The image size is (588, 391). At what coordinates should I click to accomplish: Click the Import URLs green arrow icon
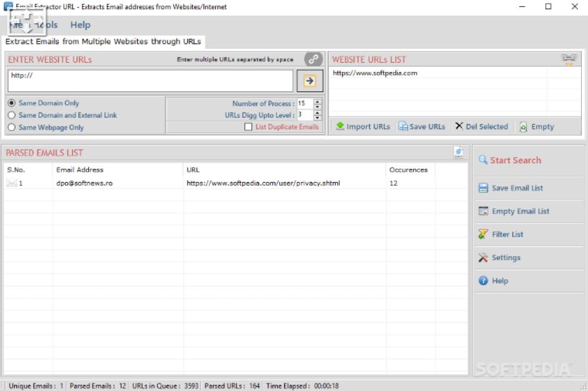340,126
